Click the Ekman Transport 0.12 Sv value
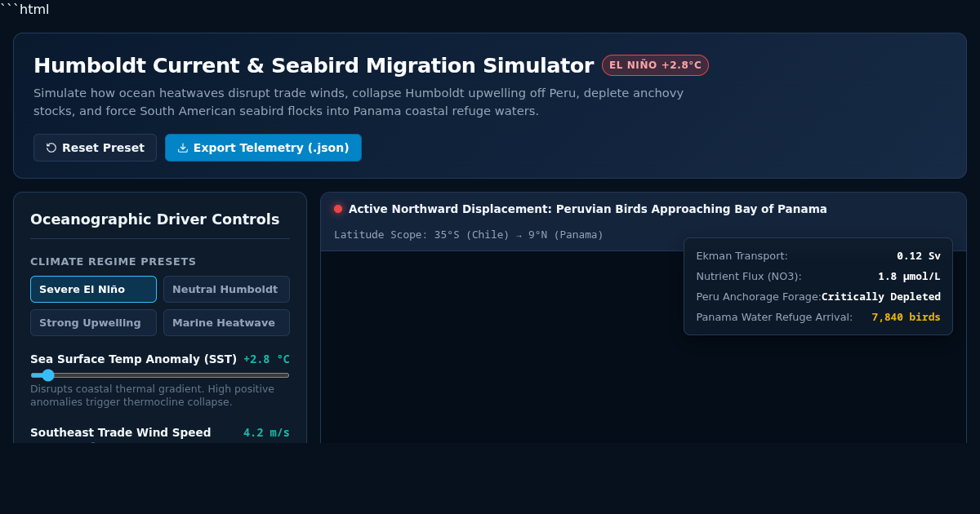The height and width of the screenshot is (514, 980). pyautogui.click(x=919, y=255)
